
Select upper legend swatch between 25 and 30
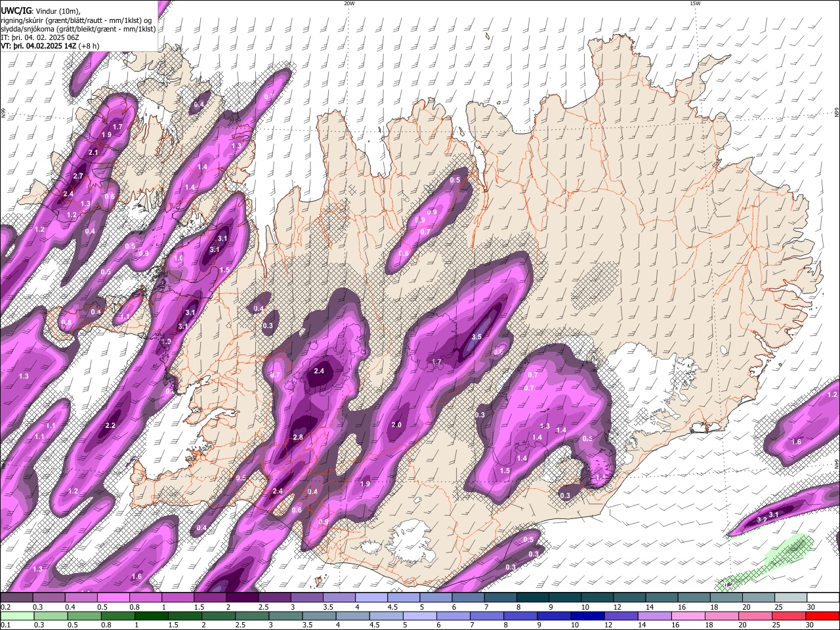(791, 598)
